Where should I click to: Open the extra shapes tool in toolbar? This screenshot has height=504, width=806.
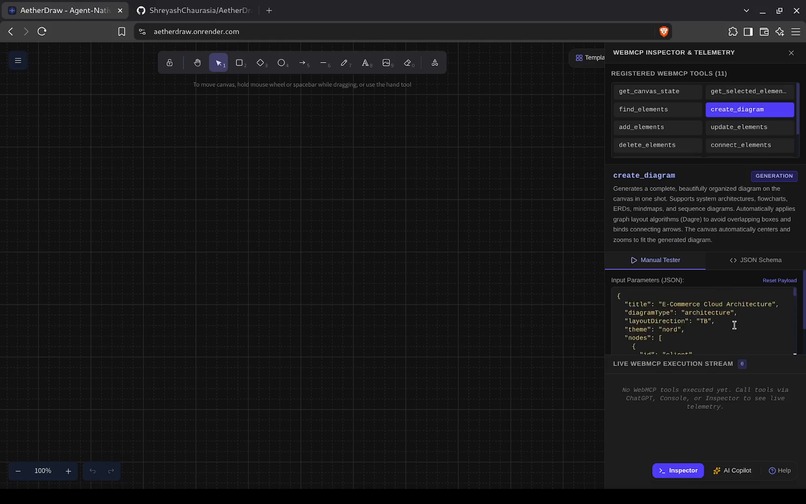pyautogui.click(x=435, y=63)
